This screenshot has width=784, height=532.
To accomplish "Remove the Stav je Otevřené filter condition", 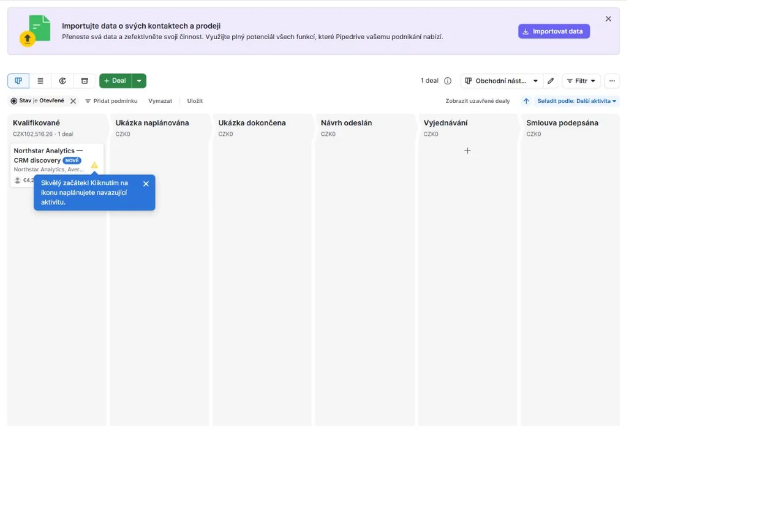I will coord(73,101).
